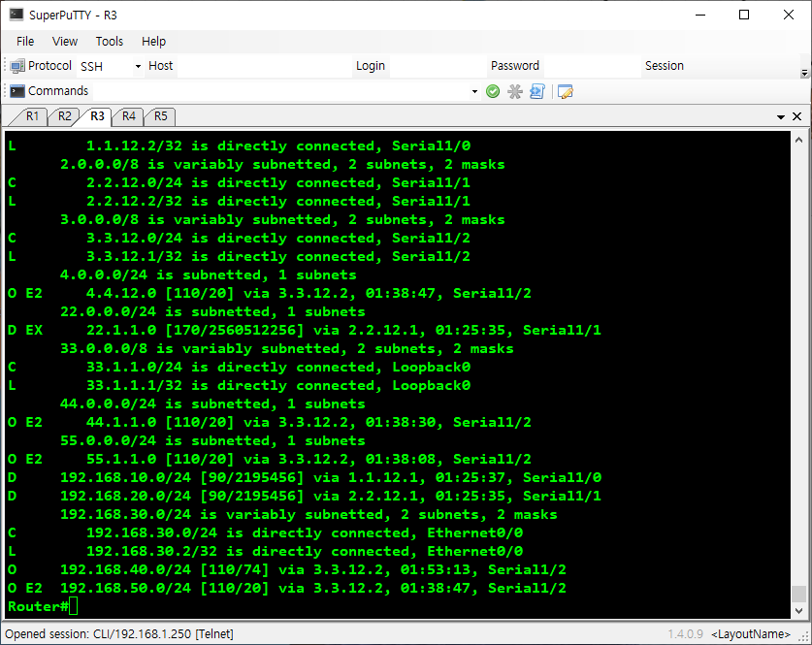Screen dimensions: 812x645
Task: Select the R3 session tab
Action: click(x=97, y=116)
